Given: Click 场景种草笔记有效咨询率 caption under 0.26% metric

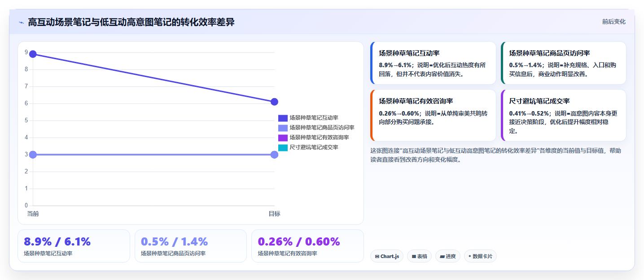Looking at the screenshot, I should coord(287,254).
